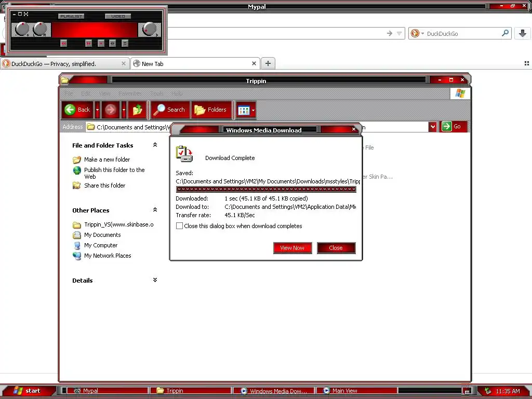Click the Close button in the download dialog

click(x=336, y=248)
